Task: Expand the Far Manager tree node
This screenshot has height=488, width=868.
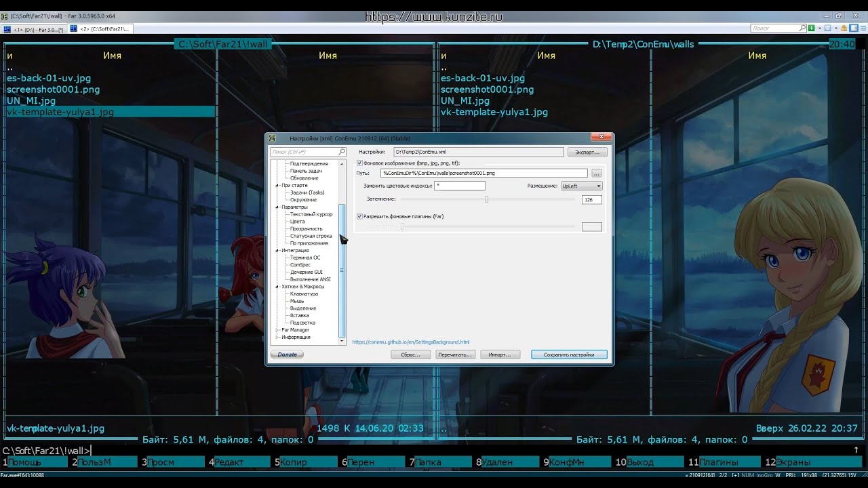Action: pos(277,330)
